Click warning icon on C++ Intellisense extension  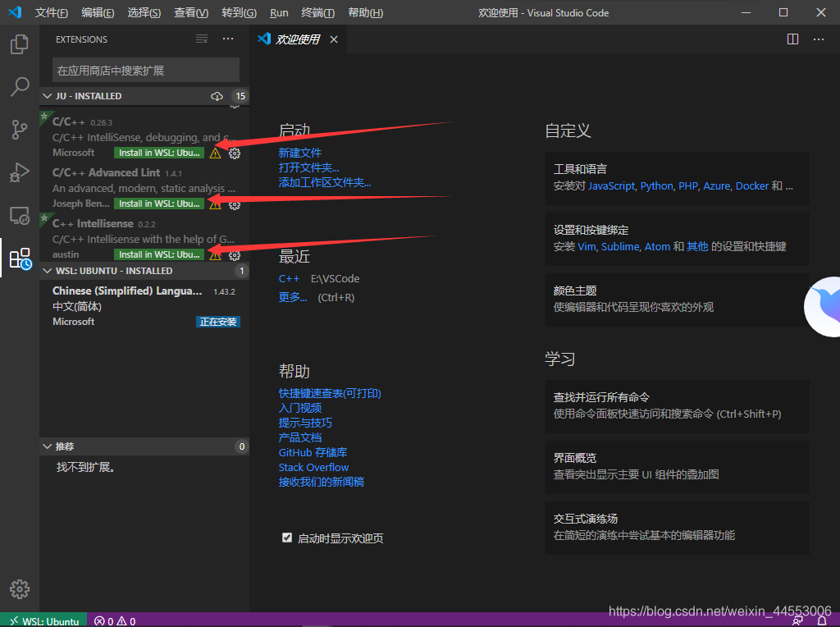[216, 255]
